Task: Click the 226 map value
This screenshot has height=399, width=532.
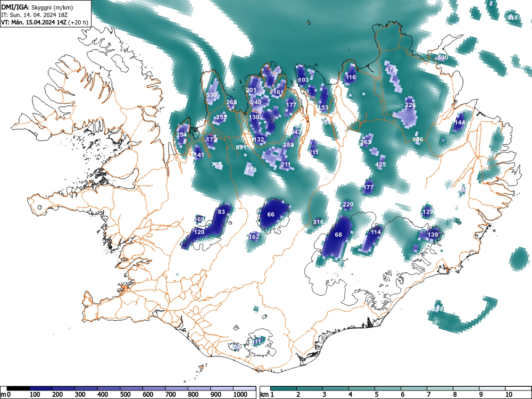Action: pyautogui.click(x=410, y=105)
